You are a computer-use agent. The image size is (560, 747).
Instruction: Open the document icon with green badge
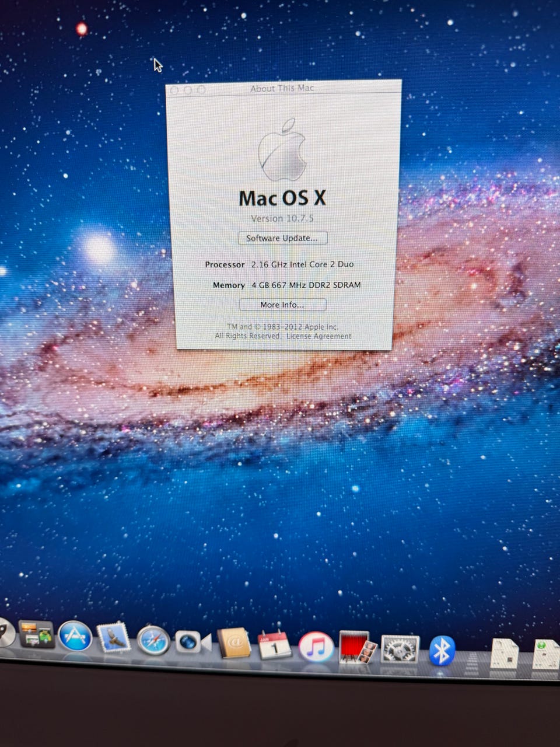[x=546, y=654]
